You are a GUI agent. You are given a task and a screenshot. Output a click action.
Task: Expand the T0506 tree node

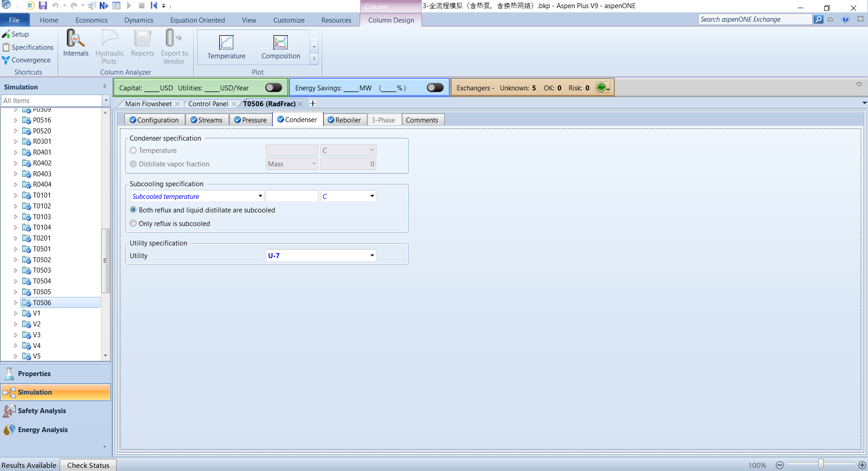coord(16,303)
